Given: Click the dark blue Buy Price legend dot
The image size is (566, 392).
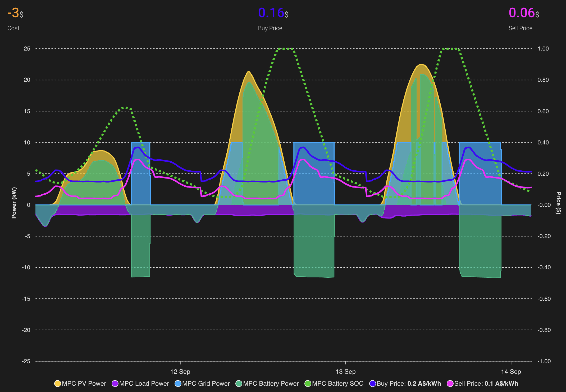Looking at the screenshot, I should (372, 384).
